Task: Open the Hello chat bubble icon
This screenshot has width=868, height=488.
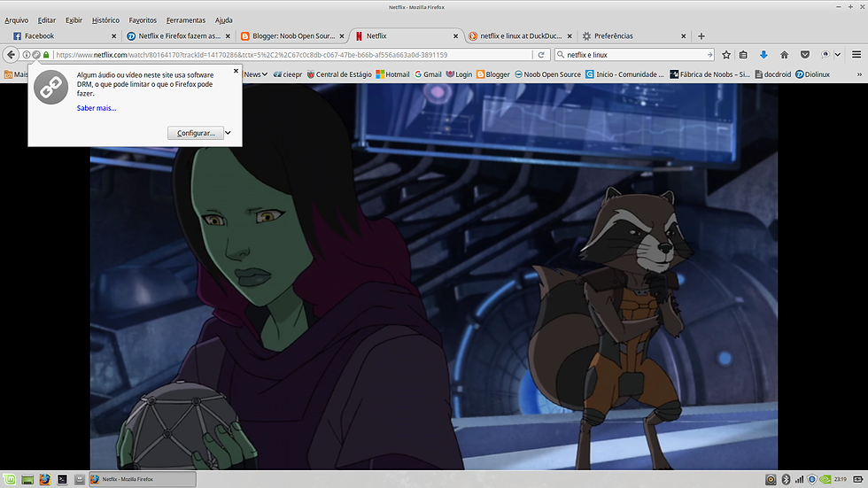Action: tap(825, 55)
